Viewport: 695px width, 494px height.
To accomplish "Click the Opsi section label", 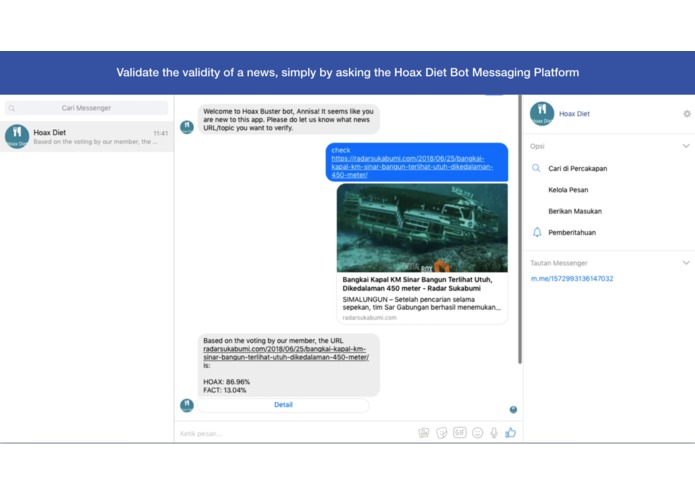I will [x=537, y=146].
